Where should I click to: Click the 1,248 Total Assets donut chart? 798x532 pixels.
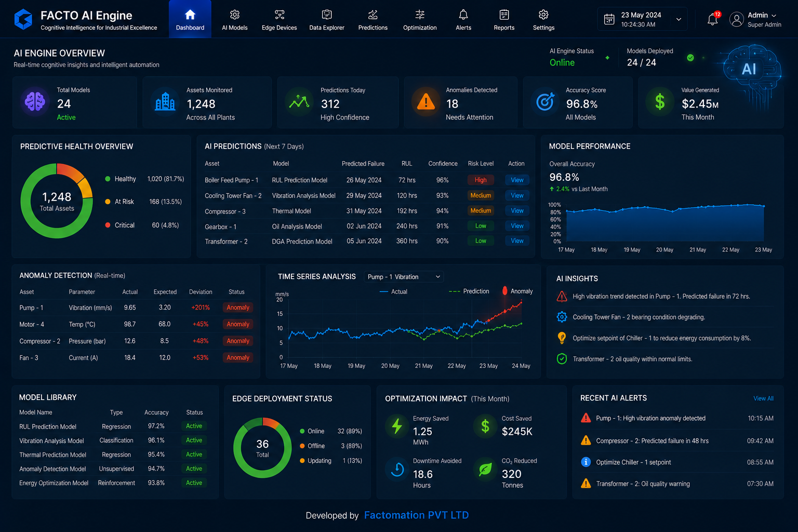[57, 201]
